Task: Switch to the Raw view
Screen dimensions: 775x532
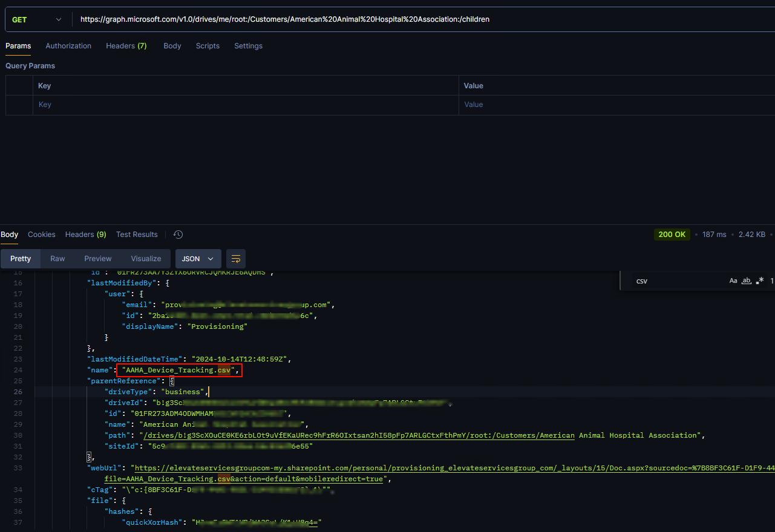Action: click(57, 259)
